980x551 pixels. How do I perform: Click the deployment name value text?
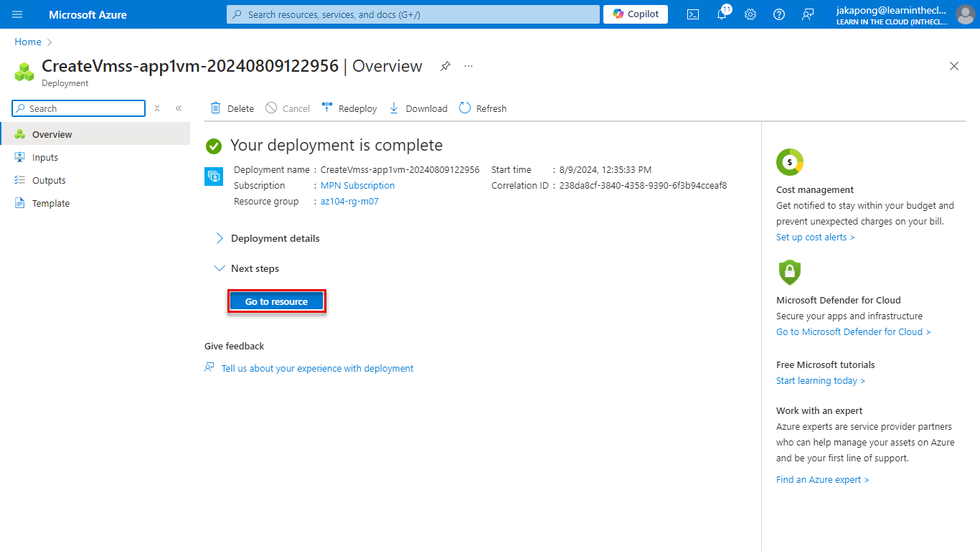tap(400, 170)
